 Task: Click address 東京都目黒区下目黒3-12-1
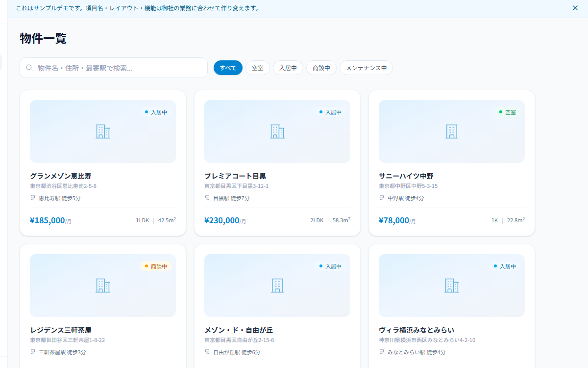click(237, 186)
